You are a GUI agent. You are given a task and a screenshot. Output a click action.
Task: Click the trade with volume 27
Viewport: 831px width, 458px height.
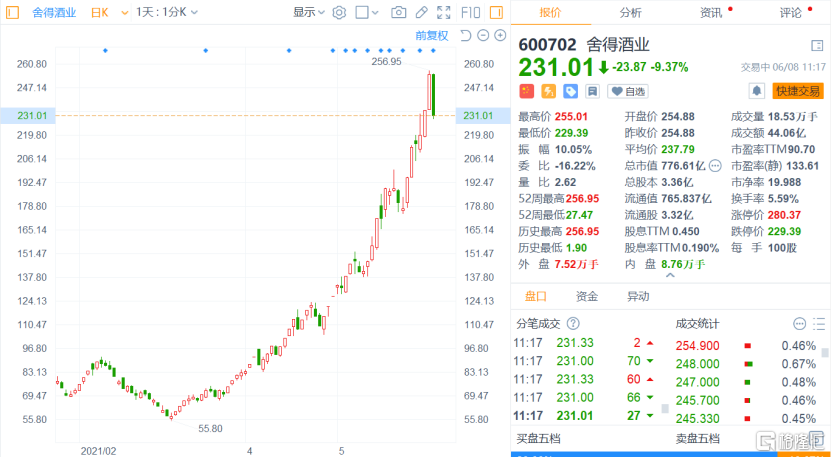coord(585,415)
